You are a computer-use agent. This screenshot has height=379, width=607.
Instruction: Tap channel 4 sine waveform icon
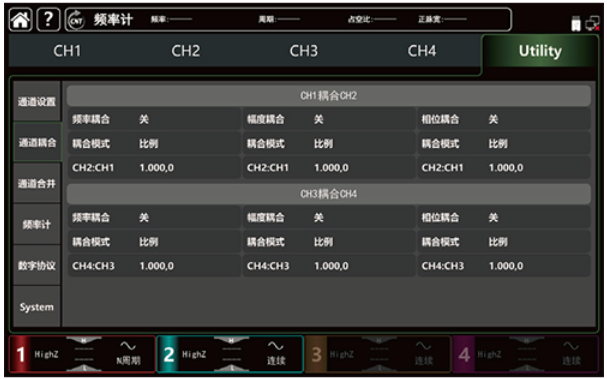coord(571,345)
